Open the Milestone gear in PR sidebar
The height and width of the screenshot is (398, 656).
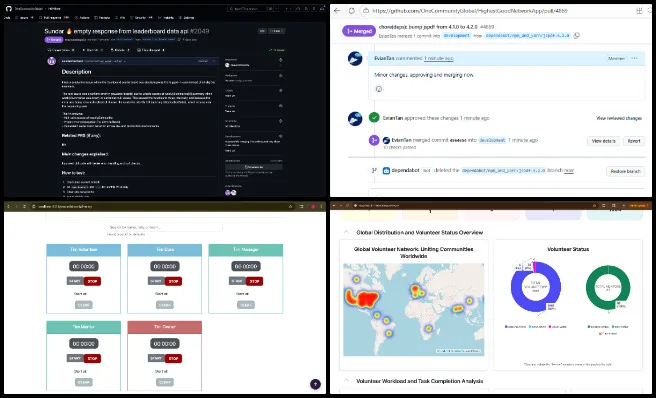(280, 121)
